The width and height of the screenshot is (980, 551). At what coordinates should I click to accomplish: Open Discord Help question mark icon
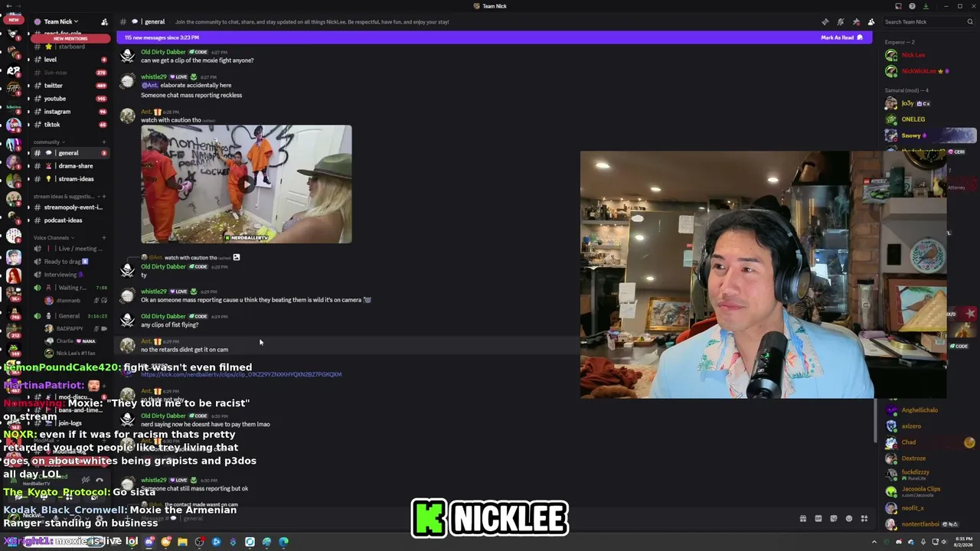pos(912,6)
